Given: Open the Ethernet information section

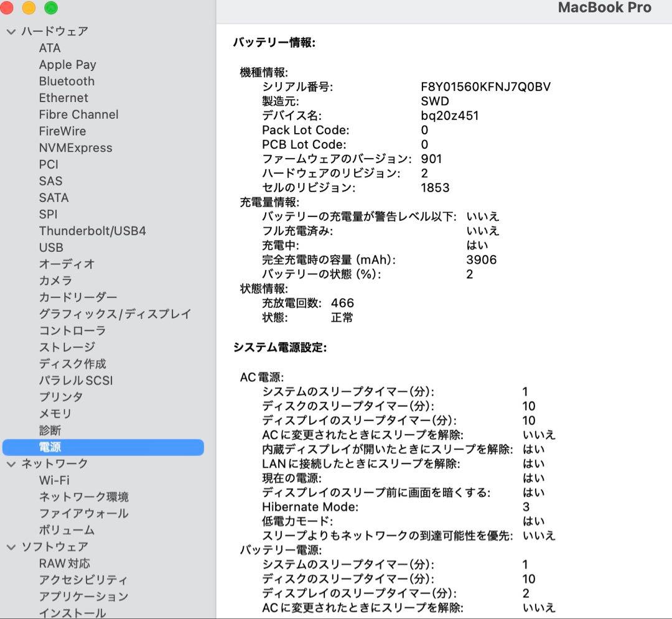Looking at the screenshot, I should click(x=63, y=98).
